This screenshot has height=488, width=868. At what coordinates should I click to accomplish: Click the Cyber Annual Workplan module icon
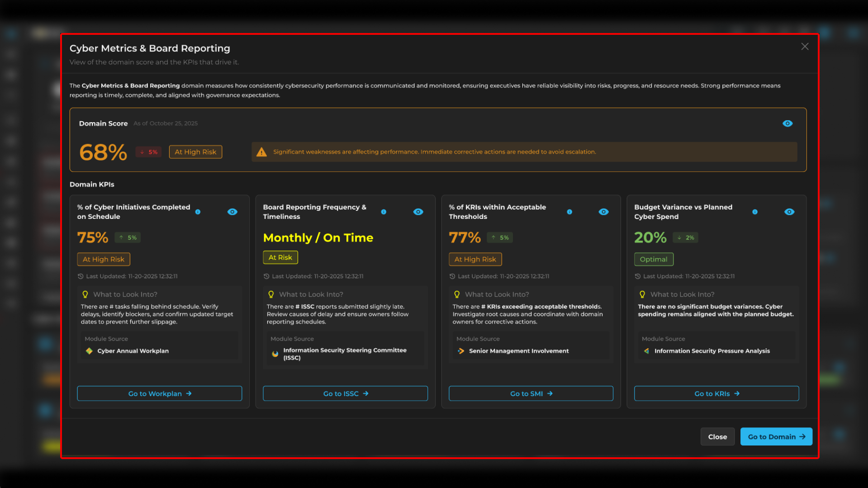click(89, 351)
